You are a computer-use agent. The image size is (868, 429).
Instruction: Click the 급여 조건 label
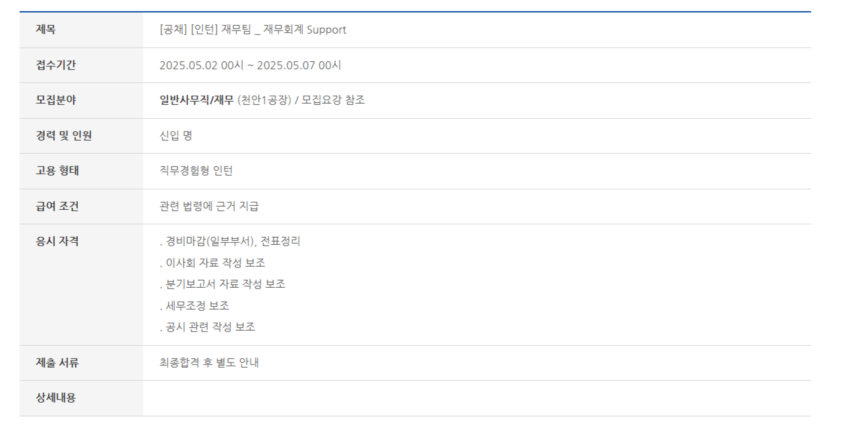click(x=57, y=207)
